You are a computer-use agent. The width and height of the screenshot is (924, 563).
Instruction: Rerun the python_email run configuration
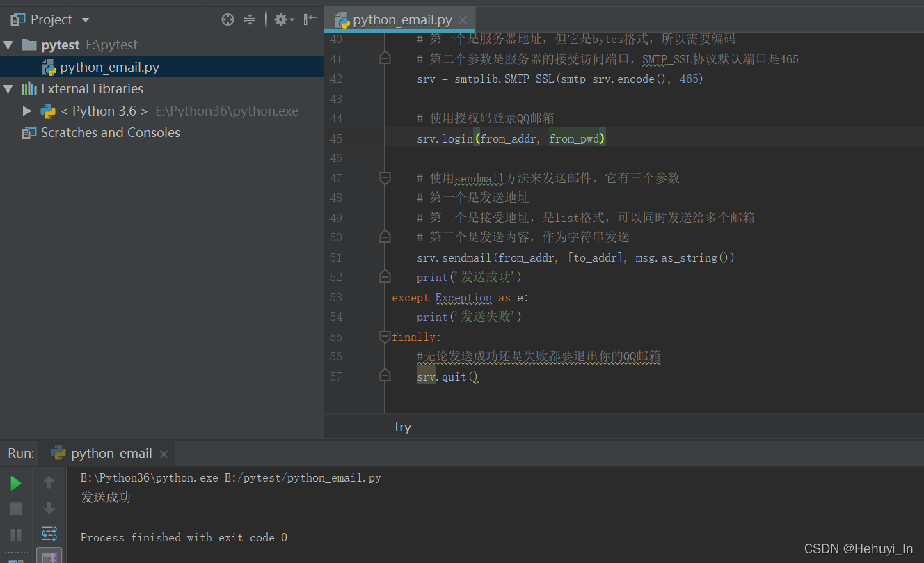pyautogui.click(x=15, y=482)
